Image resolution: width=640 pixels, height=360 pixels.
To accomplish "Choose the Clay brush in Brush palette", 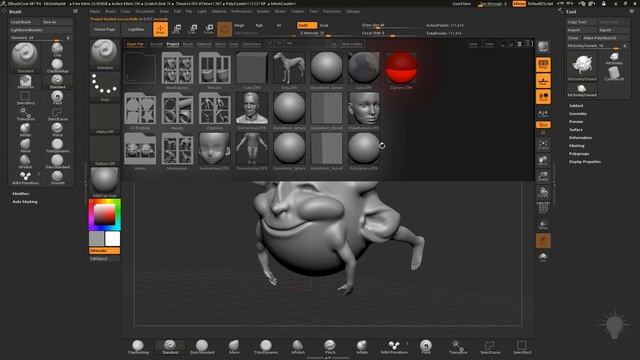I will (57, 49).
